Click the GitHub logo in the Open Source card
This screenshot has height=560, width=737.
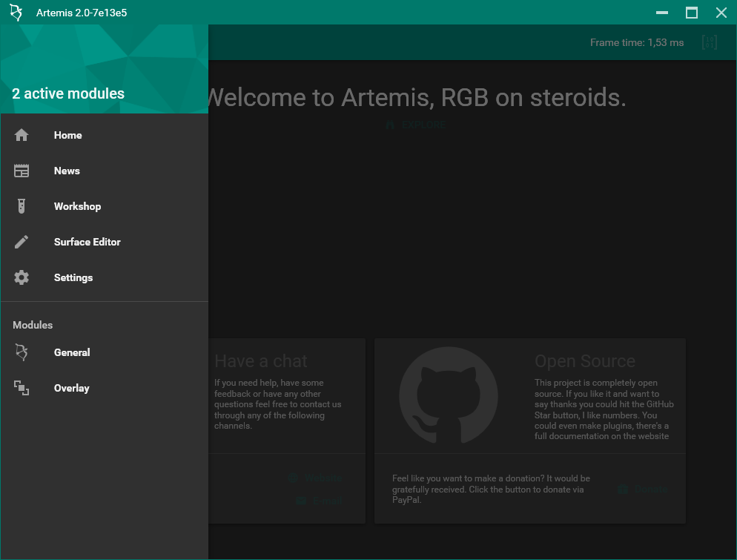(x=449, y=395)
